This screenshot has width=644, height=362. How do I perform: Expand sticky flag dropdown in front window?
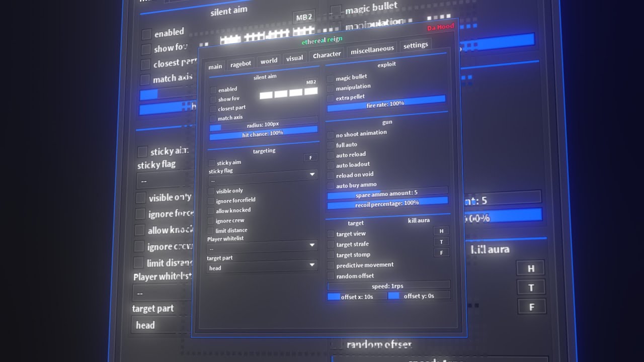point(262,176)
